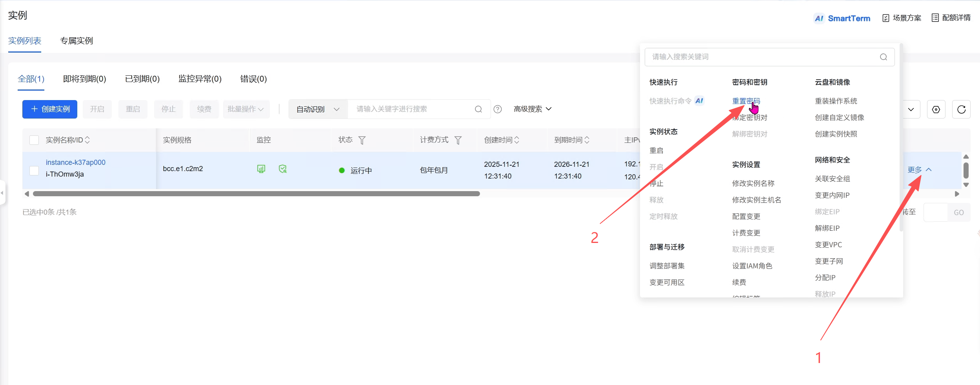Switch to 专属实例 tab

(76, 41)
